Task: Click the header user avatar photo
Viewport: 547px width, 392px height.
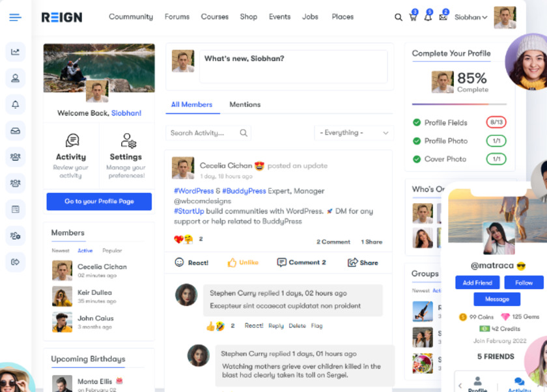Action: coord(505,18)
